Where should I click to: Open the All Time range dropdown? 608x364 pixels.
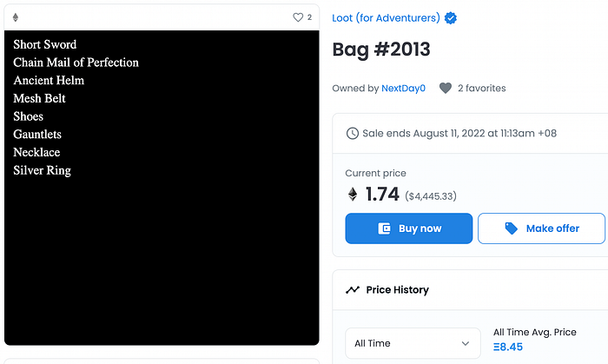click(x=413, y=343)
